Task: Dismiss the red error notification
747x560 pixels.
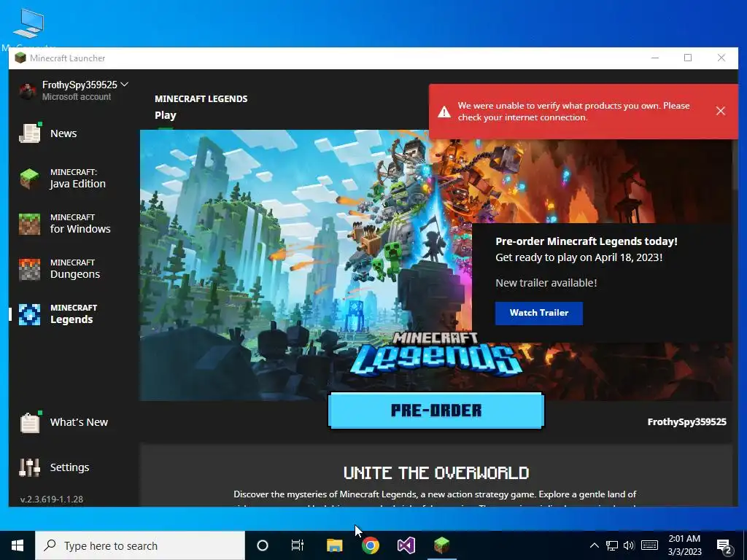Action: click(720, 111)
